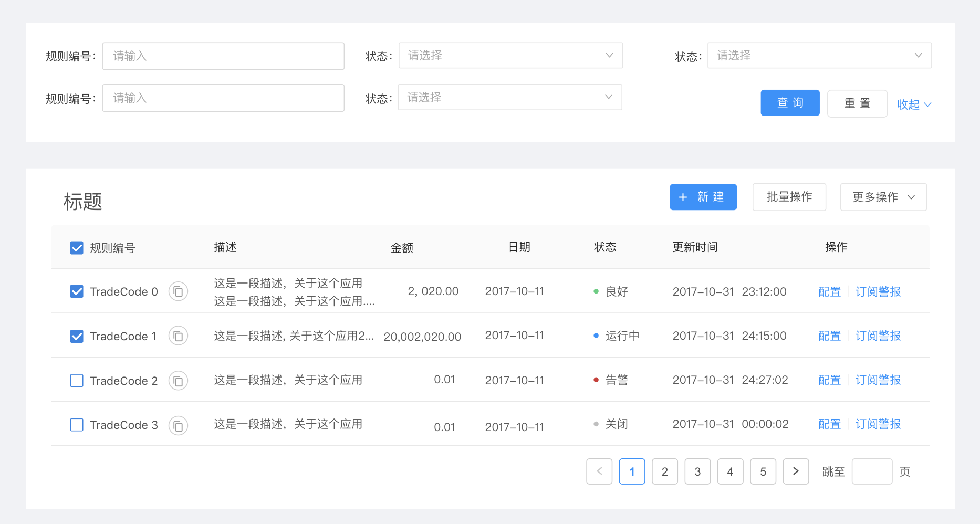980x524 pixels.
Task: Click the 金额 column header
Action: (x=402, y=248)
